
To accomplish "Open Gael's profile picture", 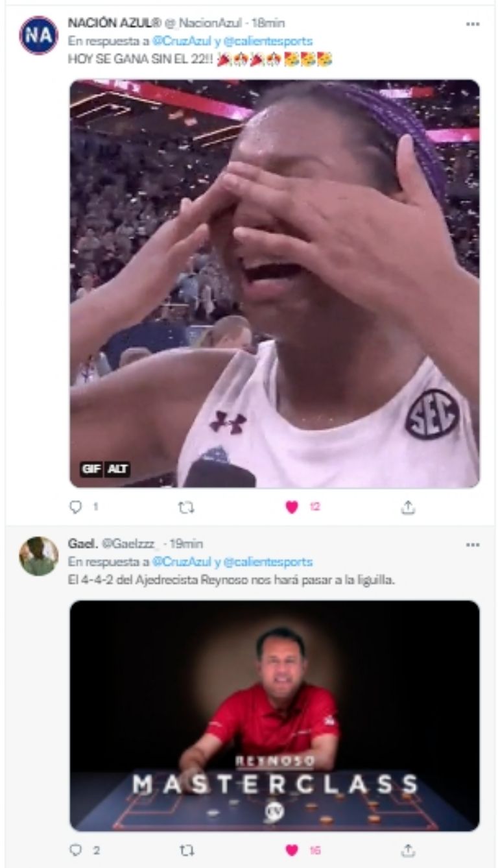I will tap(38, 557).
